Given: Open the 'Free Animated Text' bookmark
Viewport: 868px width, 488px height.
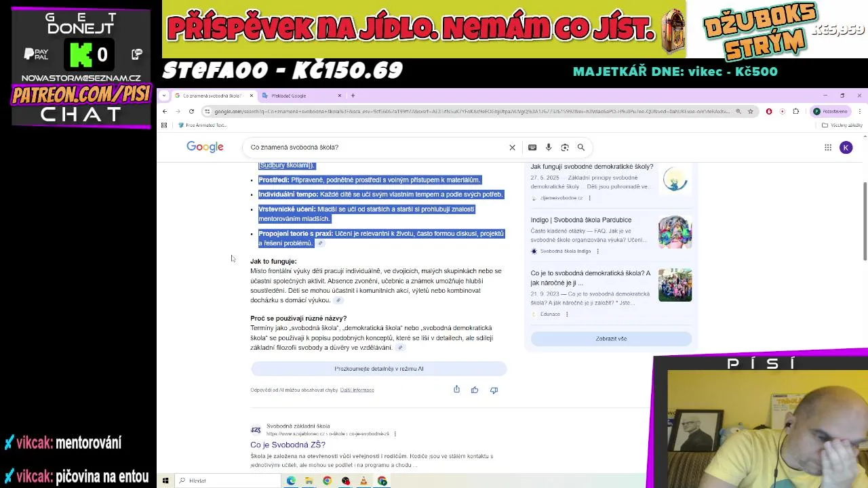Looking at the screenshot, I should (202, 125).
